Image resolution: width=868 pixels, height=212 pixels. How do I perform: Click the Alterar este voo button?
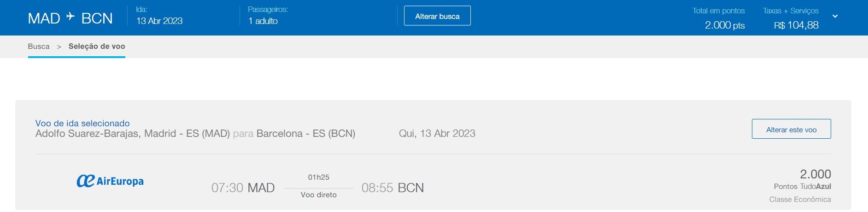coord(791,130)
